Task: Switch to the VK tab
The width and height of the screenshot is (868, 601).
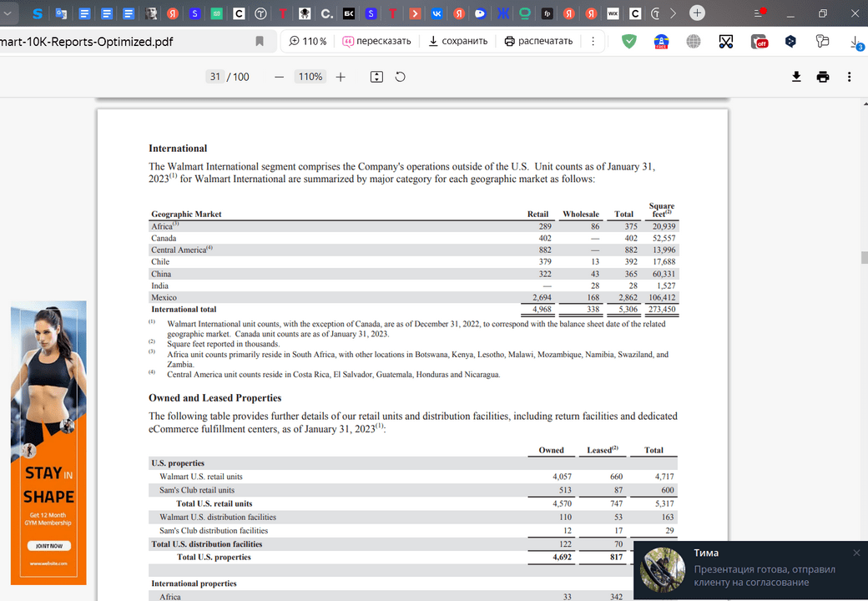Action: (437, 13)
